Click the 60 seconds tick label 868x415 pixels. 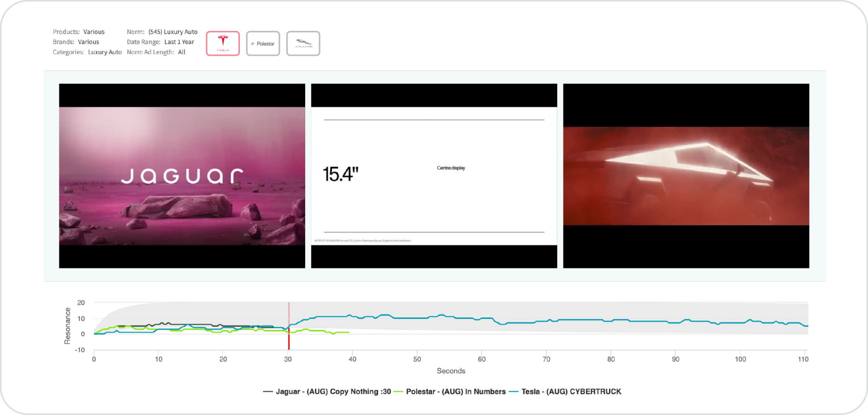[x=481, y=360]
